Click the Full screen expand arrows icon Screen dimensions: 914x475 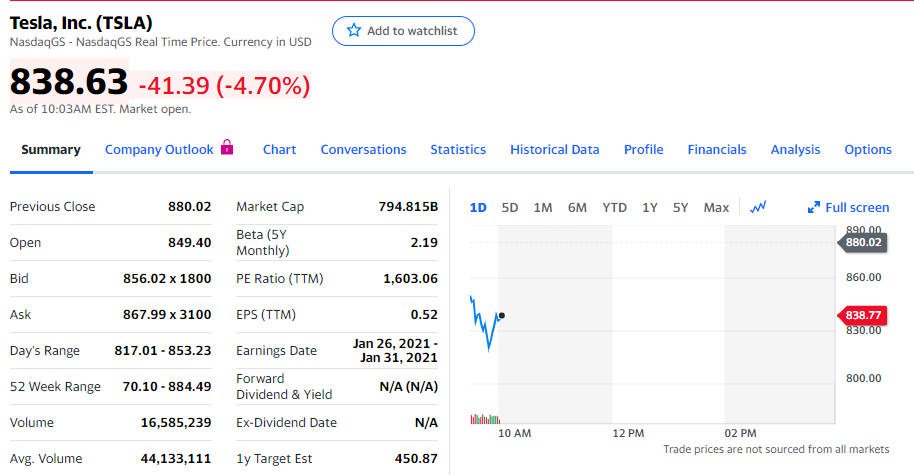(814, 207)
